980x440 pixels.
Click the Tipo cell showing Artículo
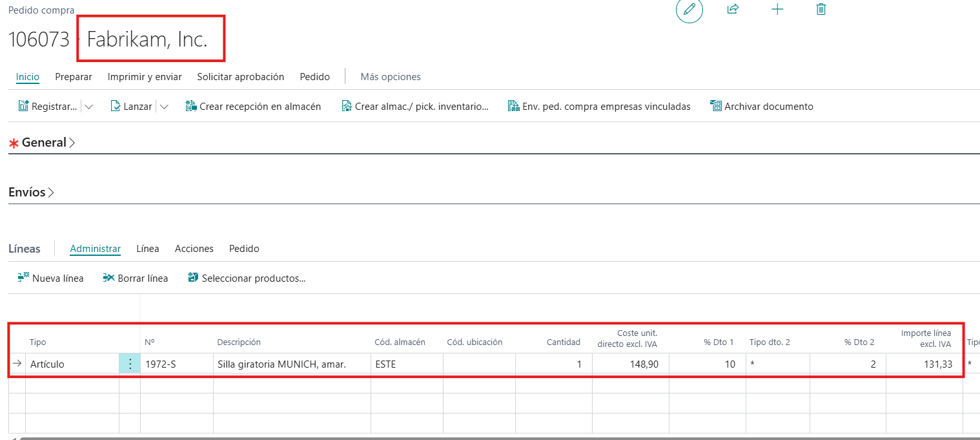pyautogui.click(x=73, y=364)
